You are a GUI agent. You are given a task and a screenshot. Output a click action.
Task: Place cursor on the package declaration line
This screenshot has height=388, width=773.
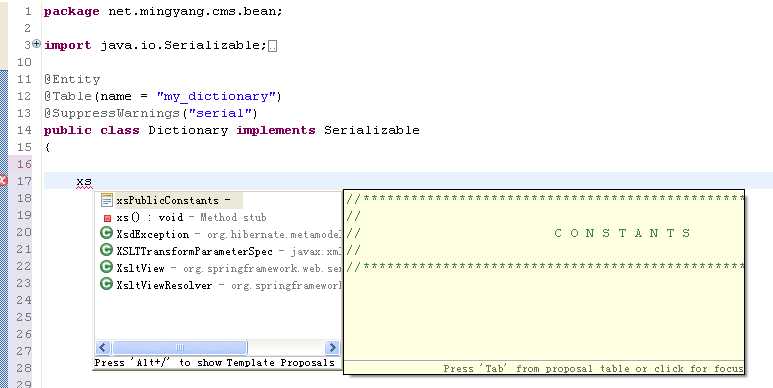pos(163,11)
